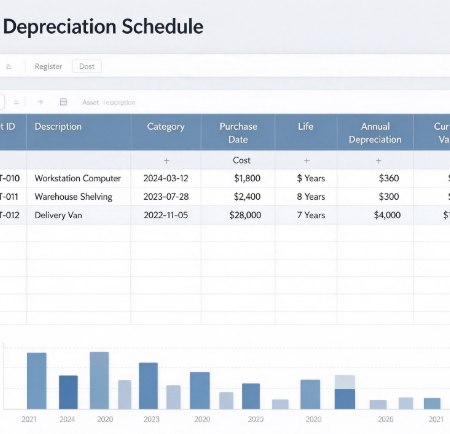
Task: Click the stacked two-tone chart bar
Action: [345, 392]
